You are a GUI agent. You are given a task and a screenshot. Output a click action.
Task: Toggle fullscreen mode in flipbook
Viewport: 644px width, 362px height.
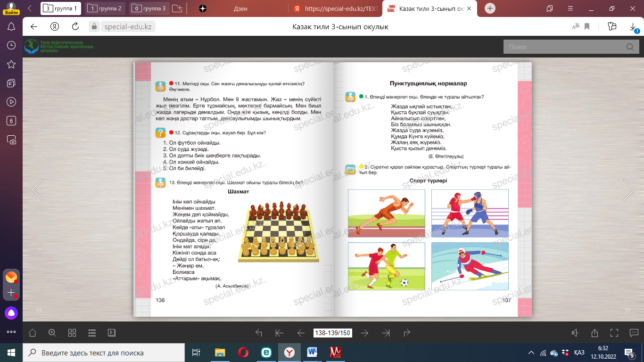(614, 333)
